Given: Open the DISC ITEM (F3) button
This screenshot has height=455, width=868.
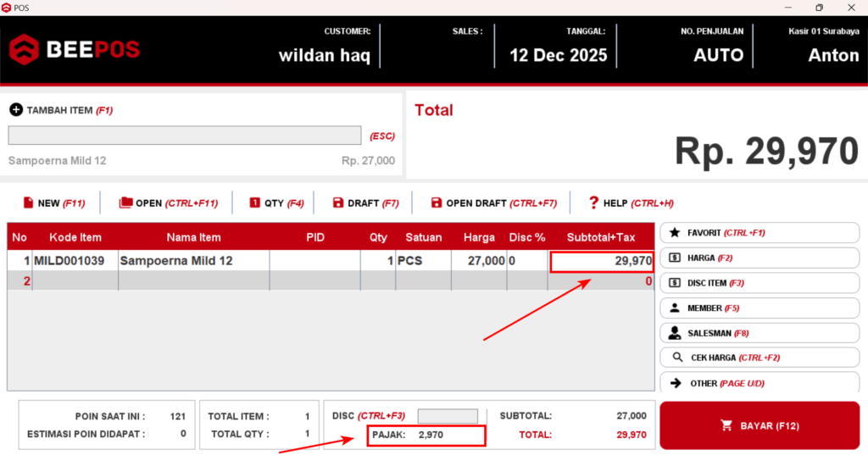Looking at the screenshot, I should (759, 283).
